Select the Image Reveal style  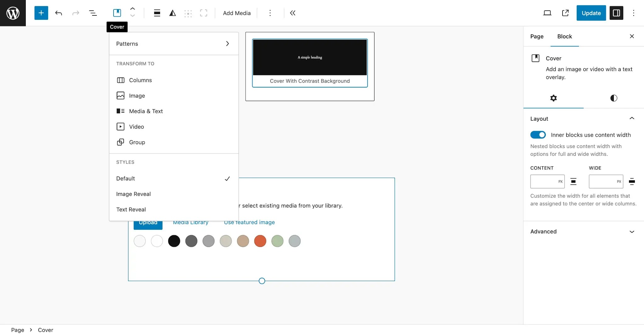(133, 194)
